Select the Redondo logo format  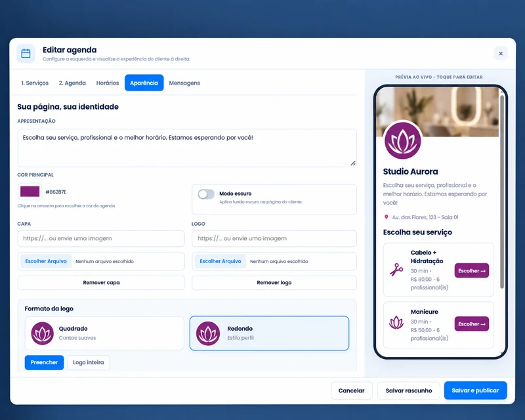tap(269, 333)
